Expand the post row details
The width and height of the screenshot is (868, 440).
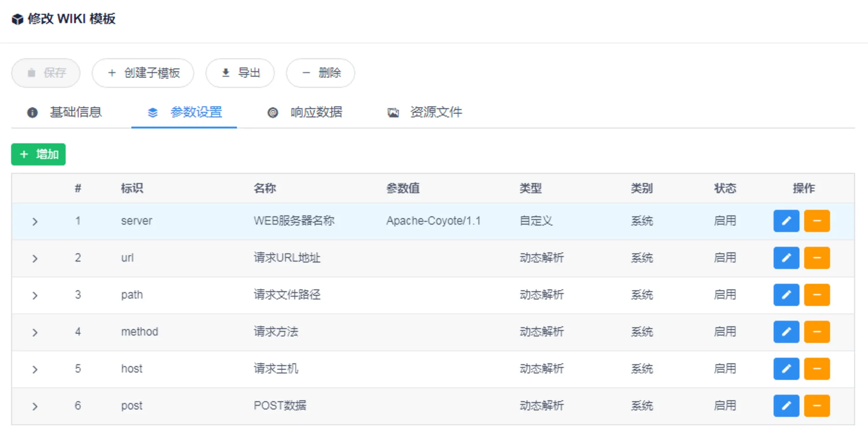tap(35, 406)
